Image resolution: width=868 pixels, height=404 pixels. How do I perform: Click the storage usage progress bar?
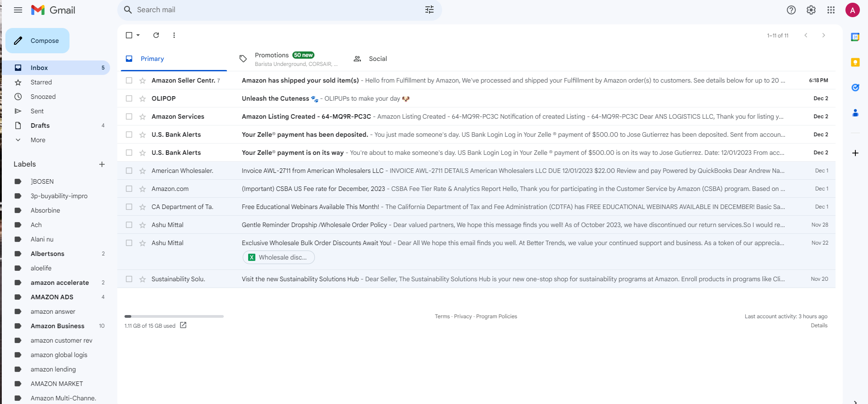pos(174,316)
